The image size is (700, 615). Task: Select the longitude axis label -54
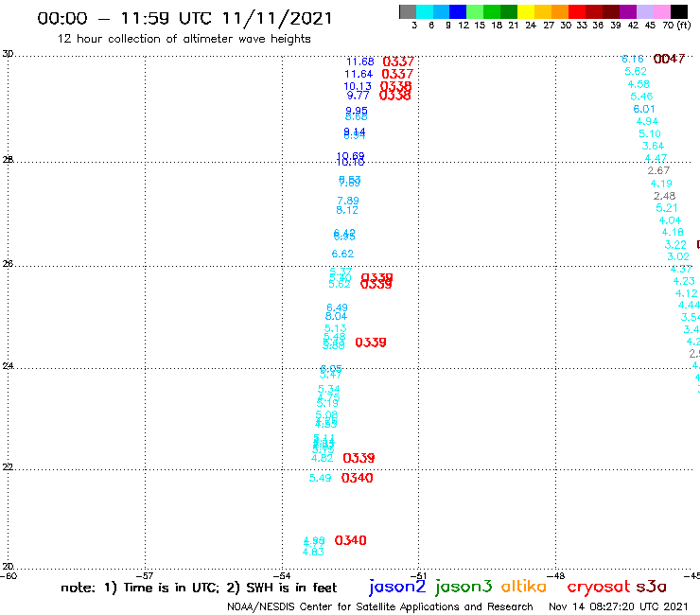[282, 576]
